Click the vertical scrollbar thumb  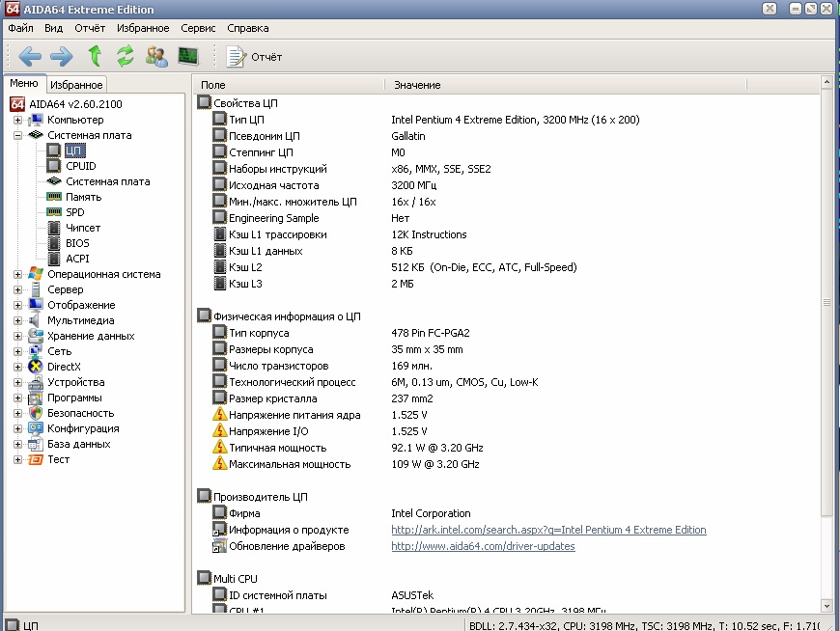click(826, 303)
